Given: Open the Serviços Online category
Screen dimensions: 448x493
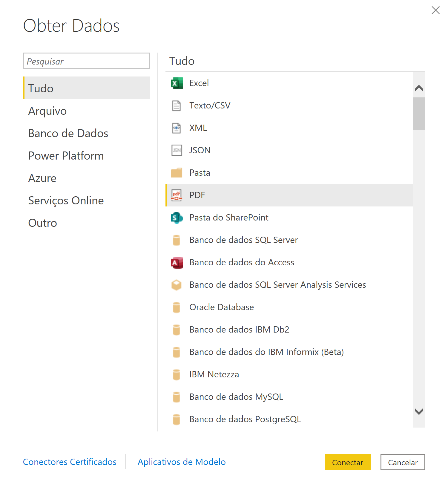Looking at the screenshot, I should click(x=86, y=200).
